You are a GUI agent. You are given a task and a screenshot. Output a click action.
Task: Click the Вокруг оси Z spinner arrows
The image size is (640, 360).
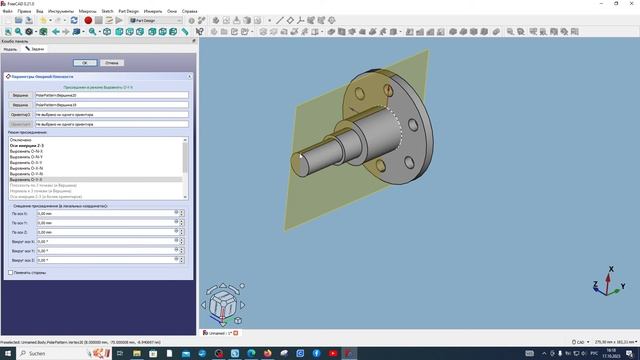182,260
